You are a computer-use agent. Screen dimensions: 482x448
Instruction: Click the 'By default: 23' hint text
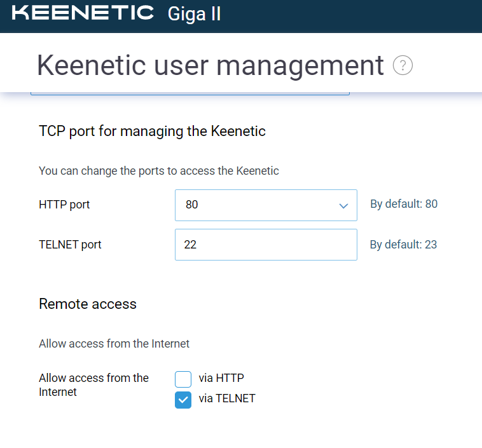(x=403, y=245)
